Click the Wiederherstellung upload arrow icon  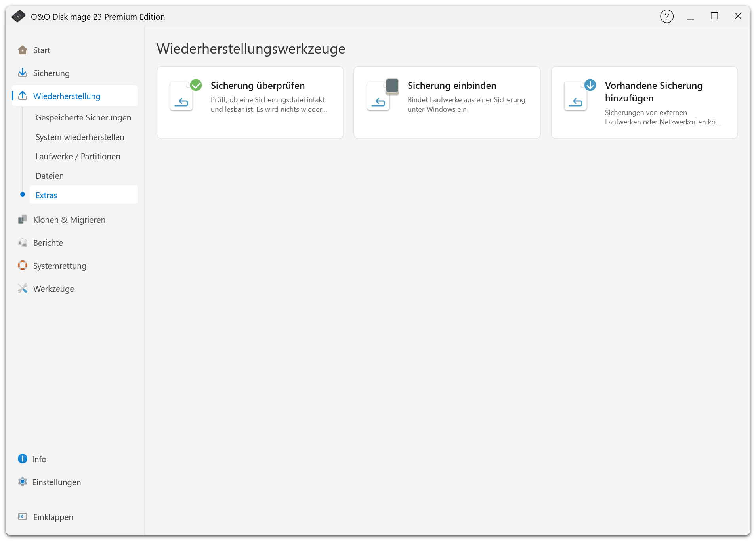point(23,96)
